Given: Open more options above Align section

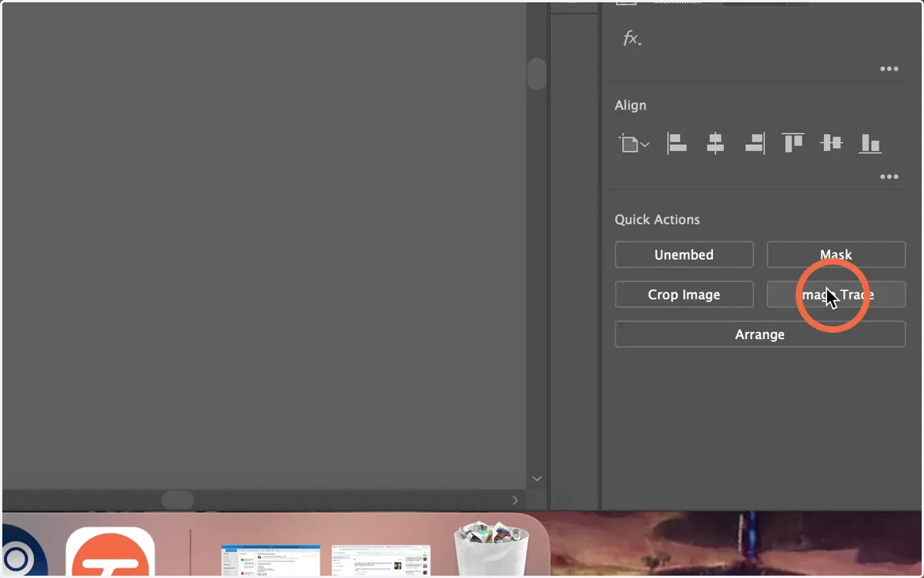Looking at the screenshot, I should tap(889, 69).
